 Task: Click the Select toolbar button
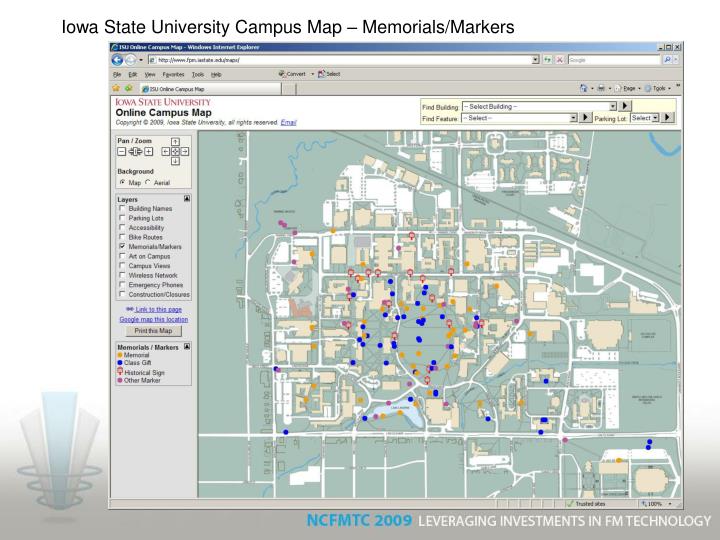[x=329, y=74]
